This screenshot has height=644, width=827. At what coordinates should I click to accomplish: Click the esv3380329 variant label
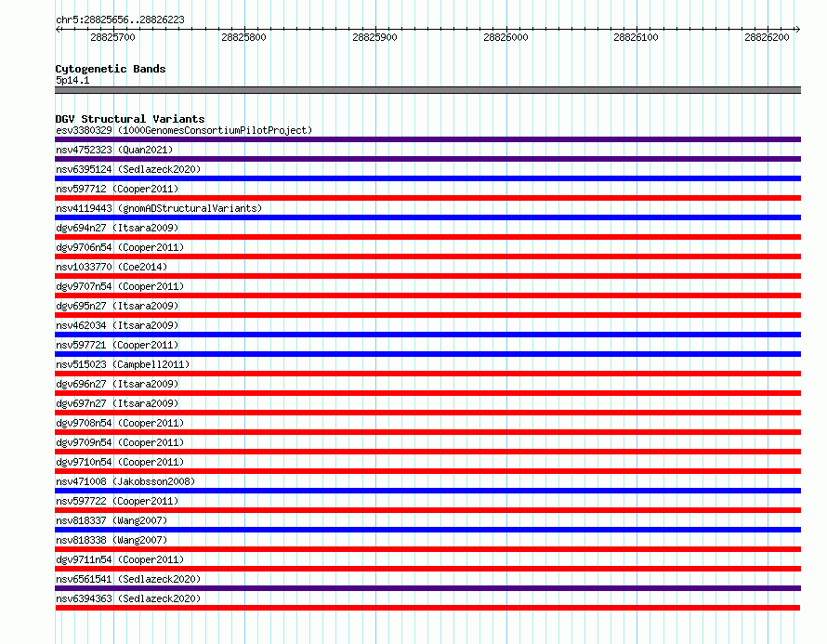(x=184, y=130)
